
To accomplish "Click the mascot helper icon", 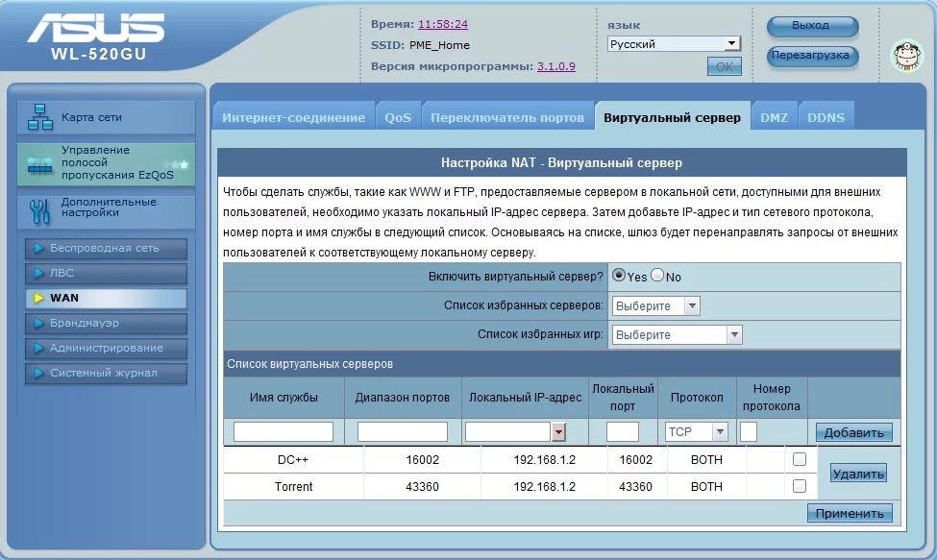I will coord(903,56).
